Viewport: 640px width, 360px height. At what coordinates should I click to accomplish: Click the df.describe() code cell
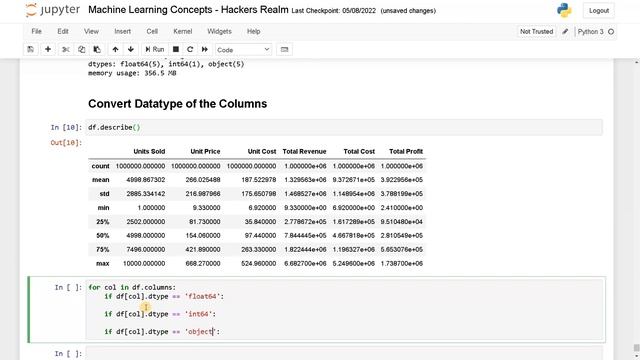[344, 127]
